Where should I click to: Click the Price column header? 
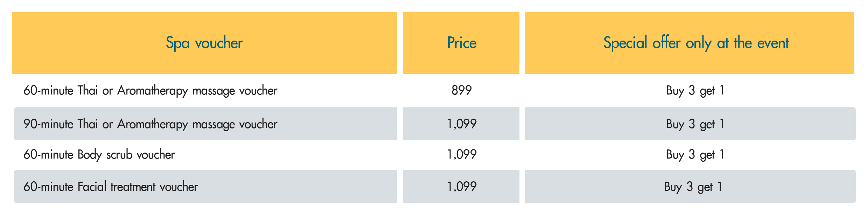tap(461, 43)
